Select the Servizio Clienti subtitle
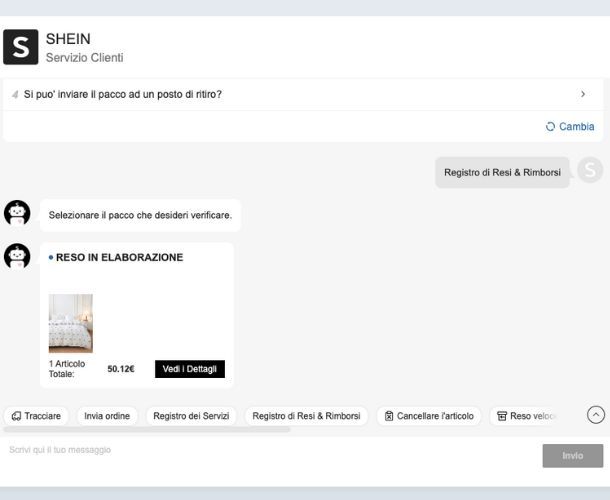 click(x=84, y=58)
